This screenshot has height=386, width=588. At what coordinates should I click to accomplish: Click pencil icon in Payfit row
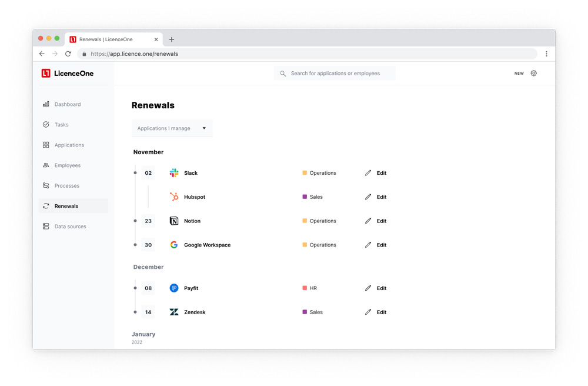[368, 288]
